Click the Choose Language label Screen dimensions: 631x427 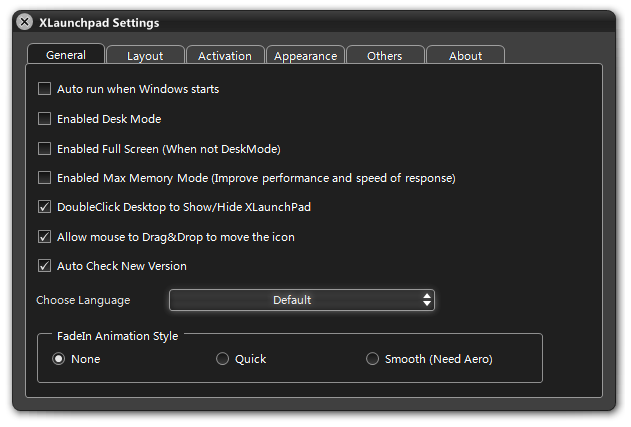pos(83,300)
